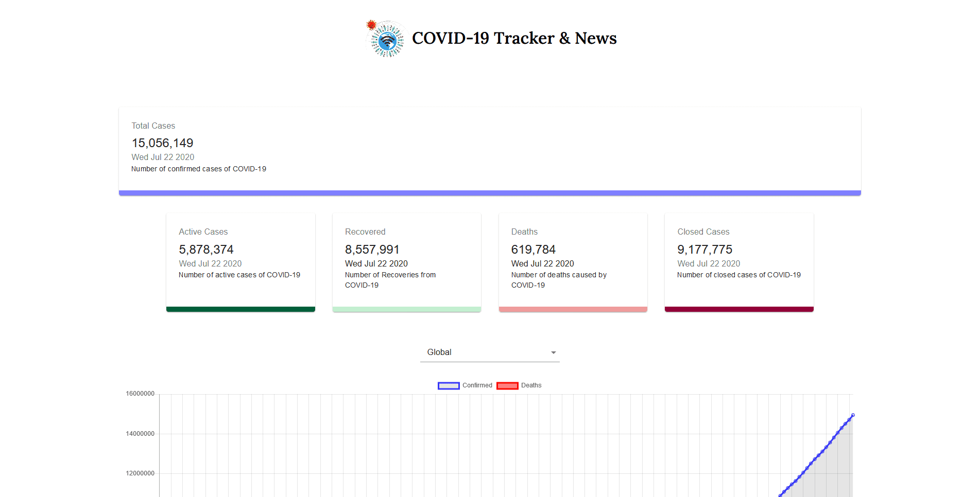Image resolution: width=980 pixels, height=497 pixels.
Task: Click the COVID-19 virus logo icon
Action: tap(386, 39)
